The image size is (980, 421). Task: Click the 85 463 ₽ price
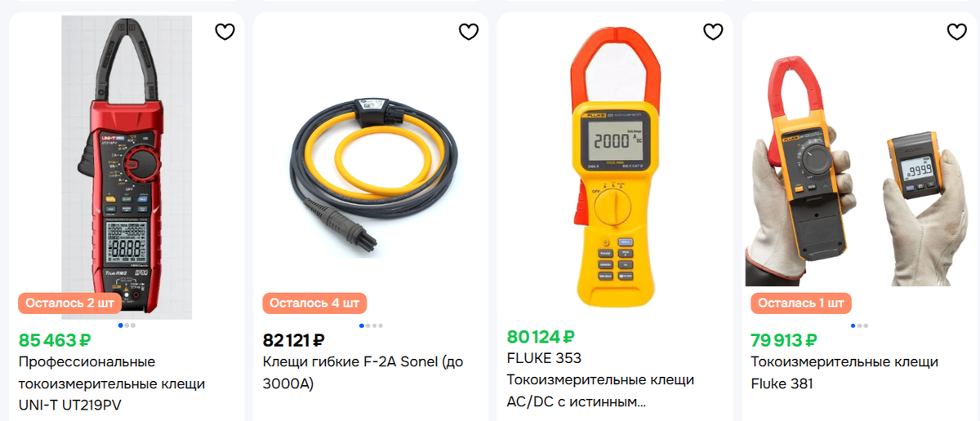tap(54, 339)
